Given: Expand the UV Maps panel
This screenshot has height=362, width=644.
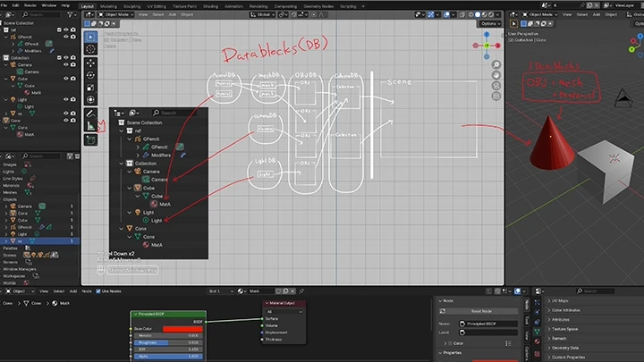Looking at the screenshot, I should [x=560, y=301].
